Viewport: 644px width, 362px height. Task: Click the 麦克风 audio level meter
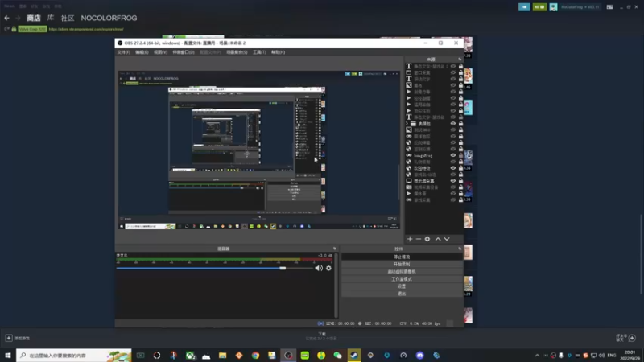[x=225, y=260]
